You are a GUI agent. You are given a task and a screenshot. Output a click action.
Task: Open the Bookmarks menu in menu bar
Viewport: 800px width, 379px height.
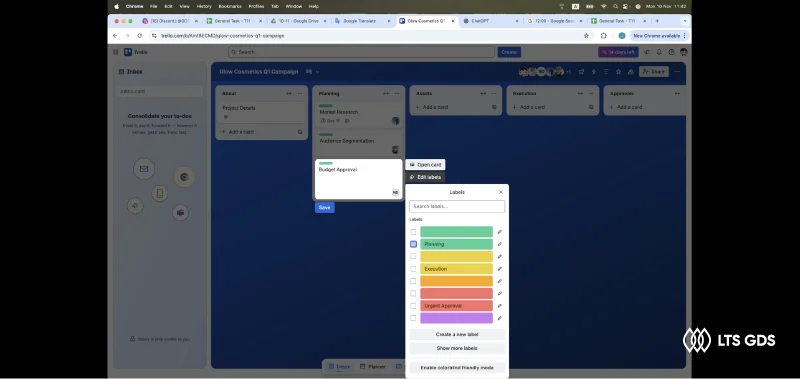tap(230, 7)
